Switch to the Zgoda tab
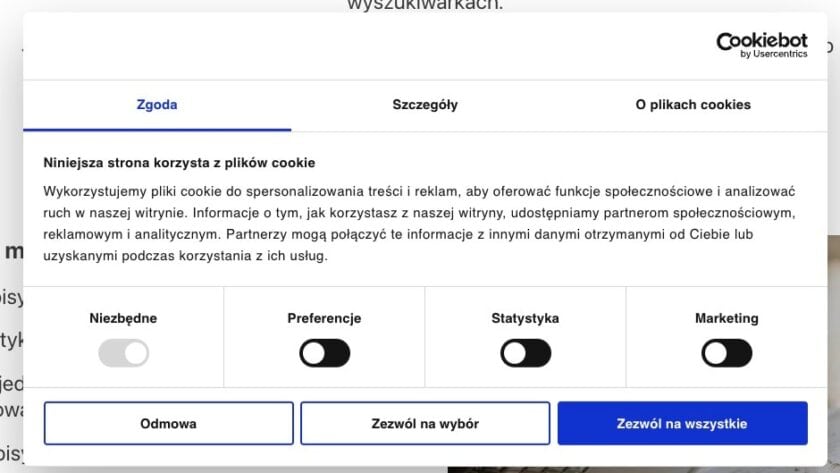 pos(157,105)
